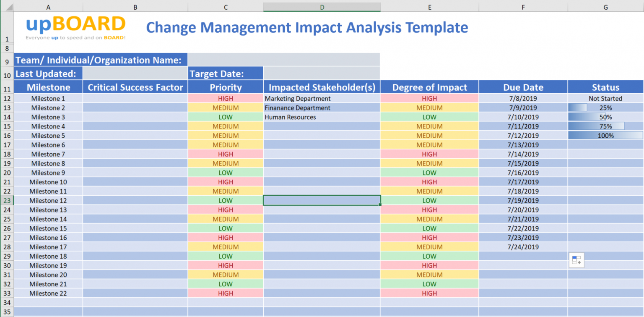Click the Target Date label cell
Viewport: 644px width, 317px height.
(x=226, y=73)
